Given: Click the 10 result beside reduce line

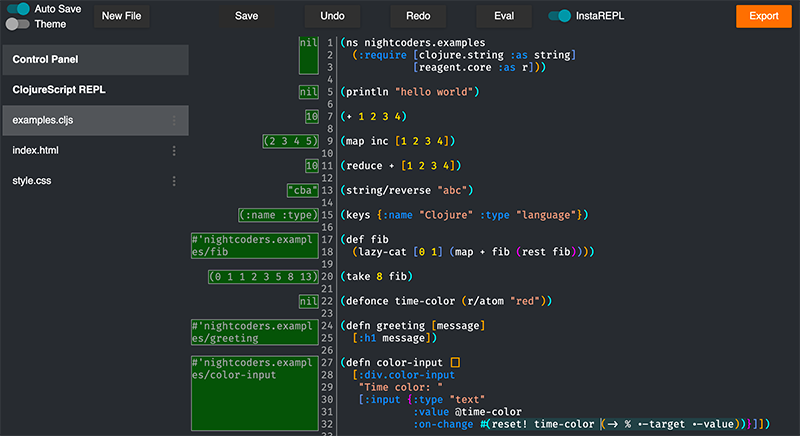Looking at the screenshot, I should pos(312,165).
